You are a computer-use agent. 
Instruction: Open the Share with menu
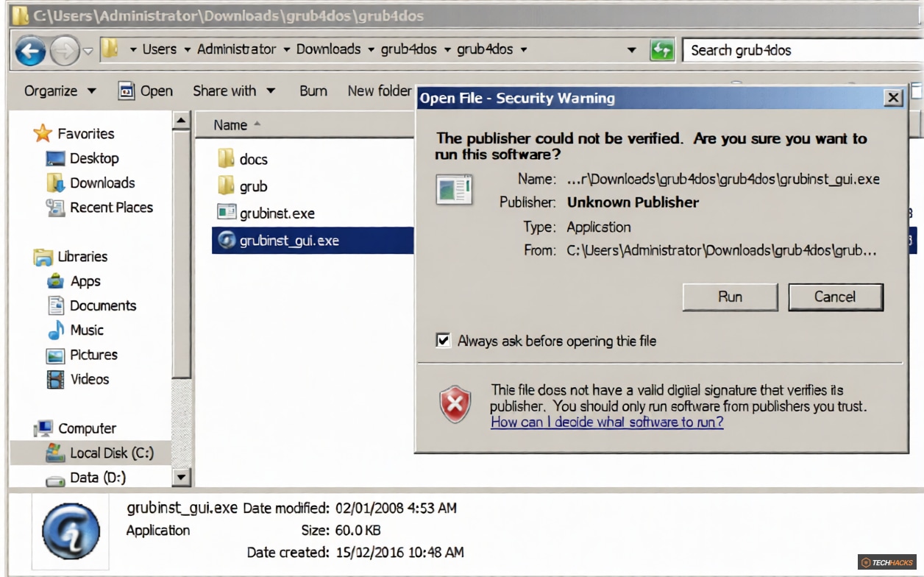(x=234, y=91)
